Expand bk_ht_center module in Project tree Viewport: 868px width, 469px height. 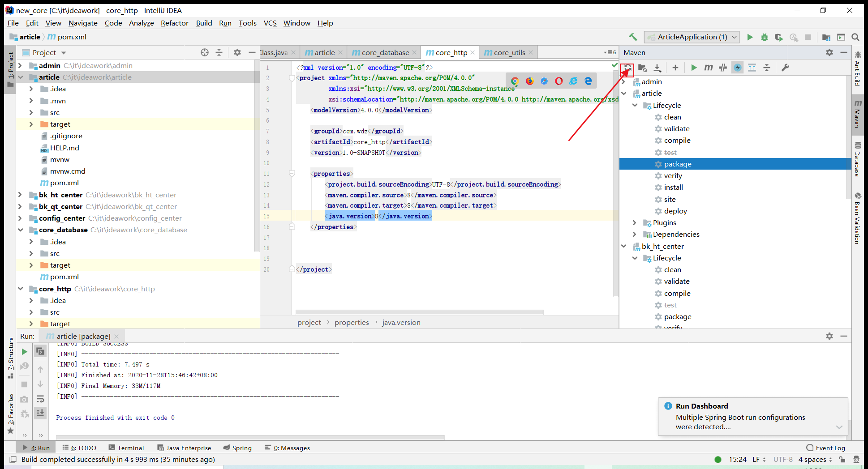20,195
